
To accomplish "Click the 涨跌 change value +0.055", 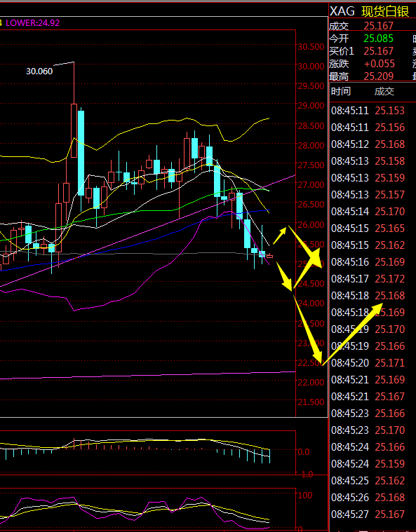I will click(x=380, y=64).
